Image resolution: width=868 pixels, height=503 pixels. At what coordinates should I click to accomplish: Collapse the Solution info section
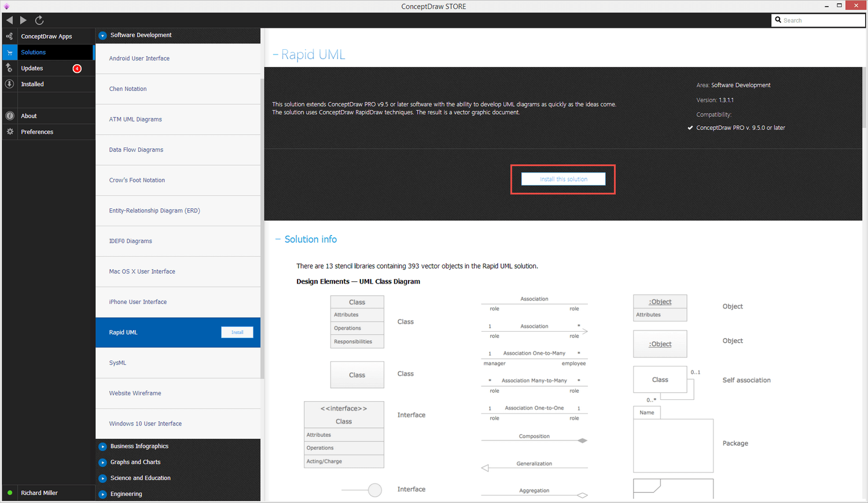[278, 239]
